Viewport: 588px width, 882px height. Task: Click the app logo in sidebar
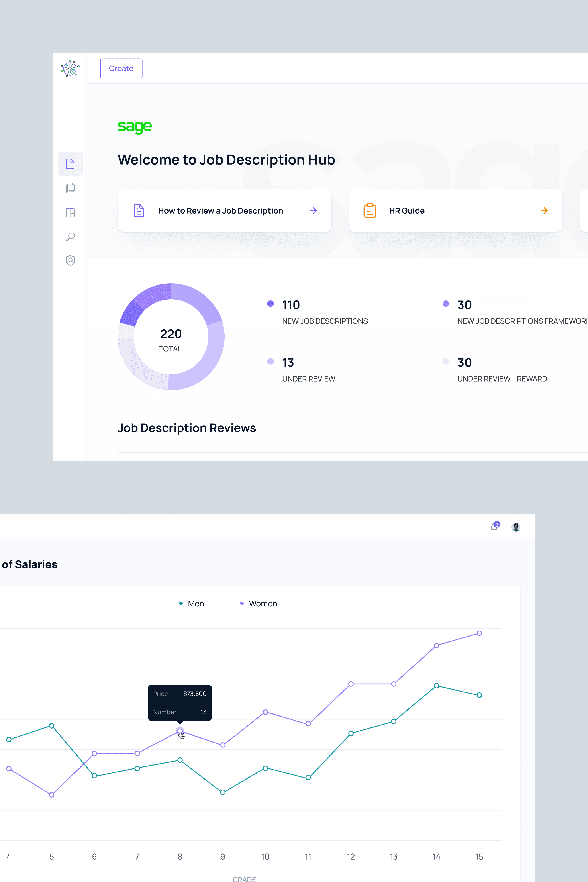click(x=70, y=69)
